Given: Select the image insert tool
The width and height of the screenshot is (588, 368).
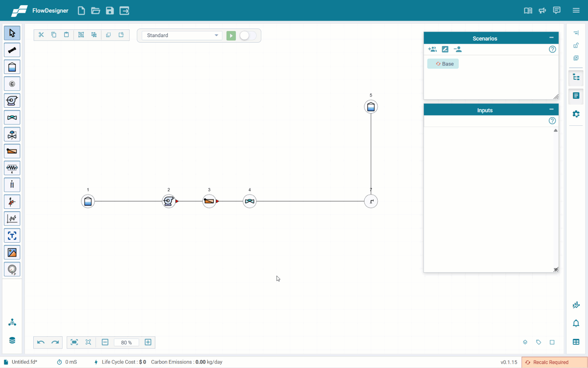Looking at the screenshot, I should [12, 252].
